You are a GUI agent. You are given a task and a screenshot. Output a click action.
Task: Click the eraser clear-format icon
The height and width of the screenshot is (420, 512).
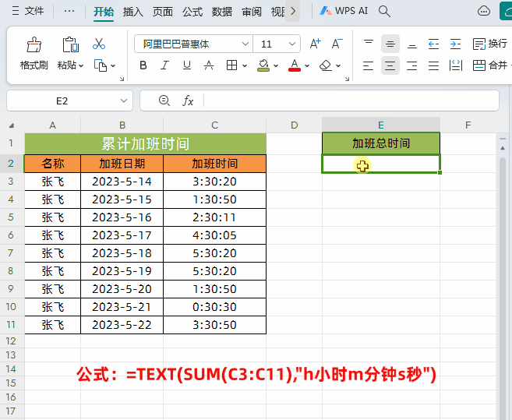tap(326, 65)
